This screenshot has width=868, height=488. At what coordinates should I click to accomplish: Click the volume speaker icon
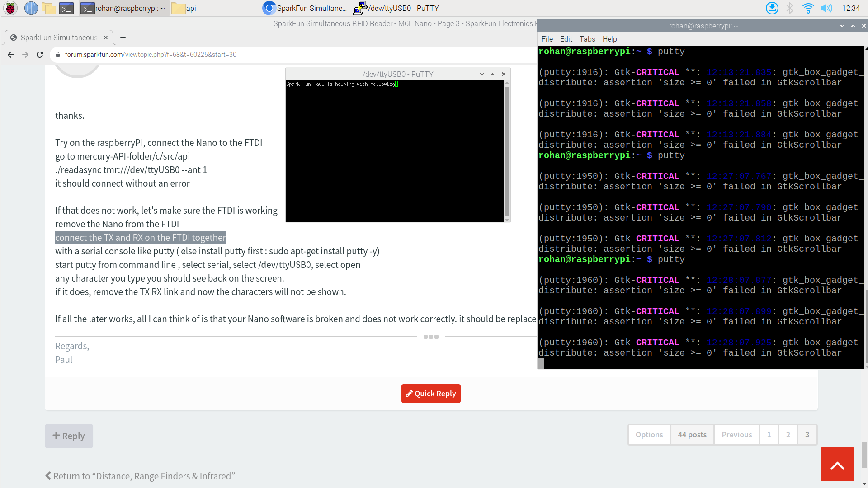(826, 8)
